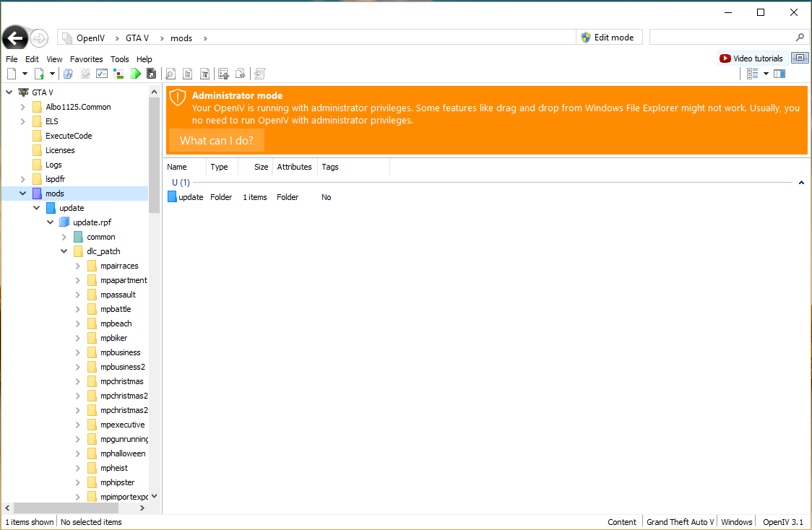The height and width of the screenshot is (530, 812).
Task: Click the list upload arrow icon
Action: click(224, 74)
